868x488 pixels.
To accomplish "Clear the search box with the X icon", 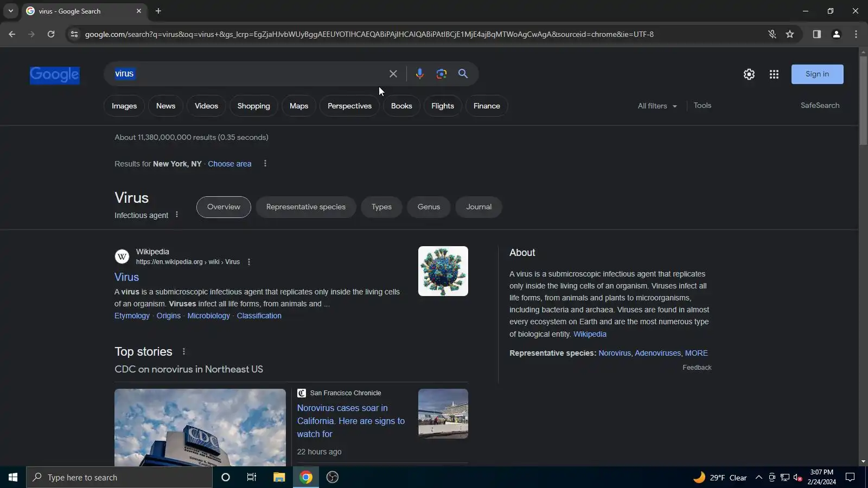I will pyautogui.click(x=393, y=74).
